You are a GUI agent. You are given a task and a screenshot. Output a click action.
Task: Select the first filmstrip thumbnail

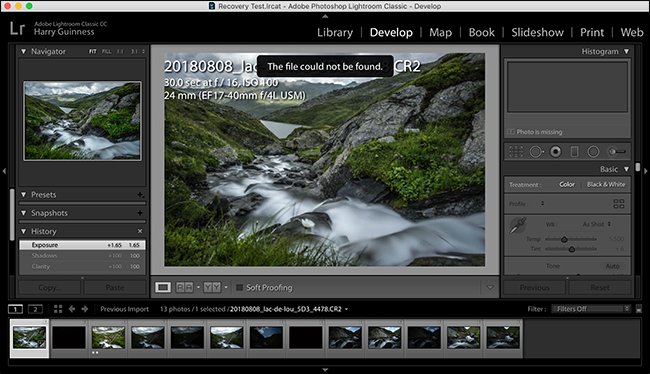pyautogui.click(x=29, y=337)
